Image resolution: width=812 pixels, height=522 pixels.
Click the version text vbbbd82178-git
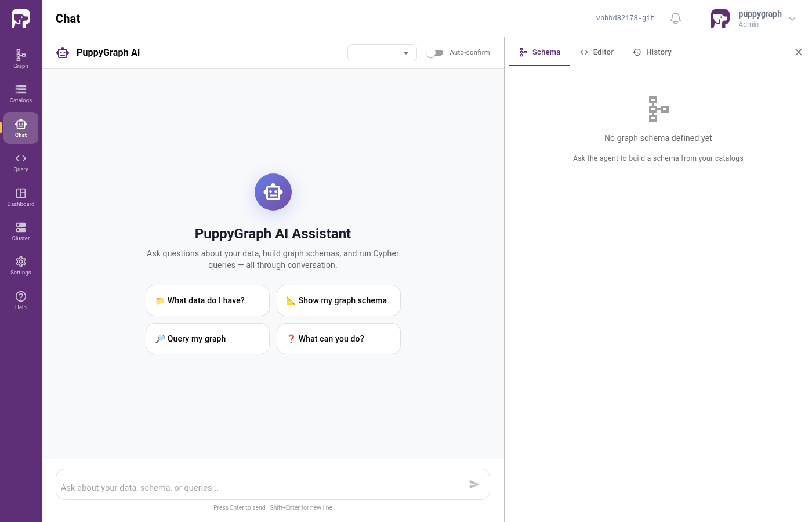(625, 19)
